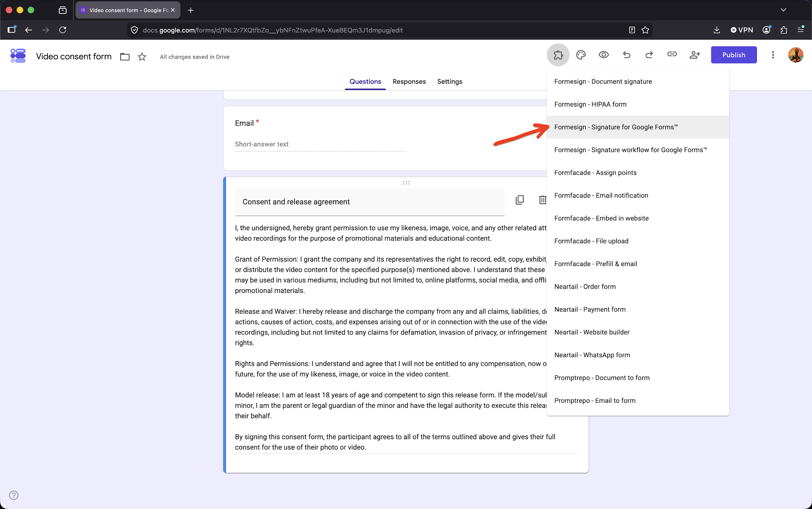Switch to the Responses tab
Screen dimensions: 812x509
point(409,81)
